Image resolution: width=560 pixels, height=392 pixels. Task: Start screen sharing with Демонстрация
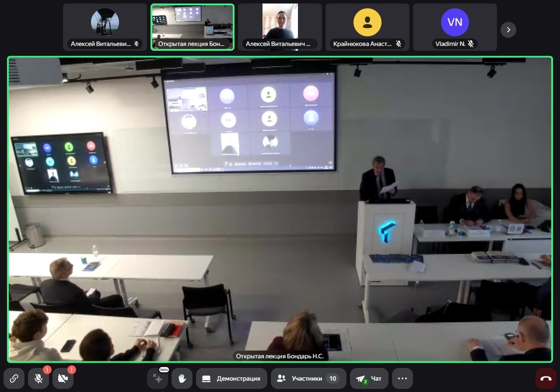(x=233, y=378)
